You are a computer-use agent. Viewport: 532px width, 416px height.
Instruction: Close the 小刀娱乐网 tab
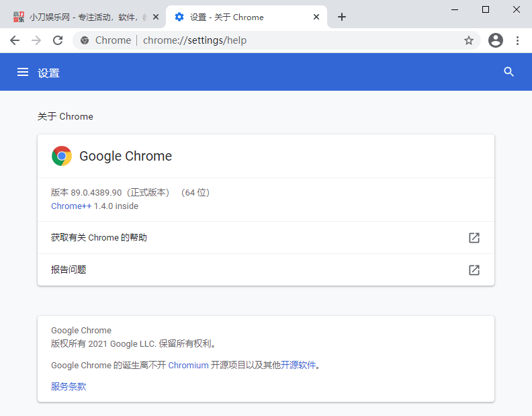156,17
